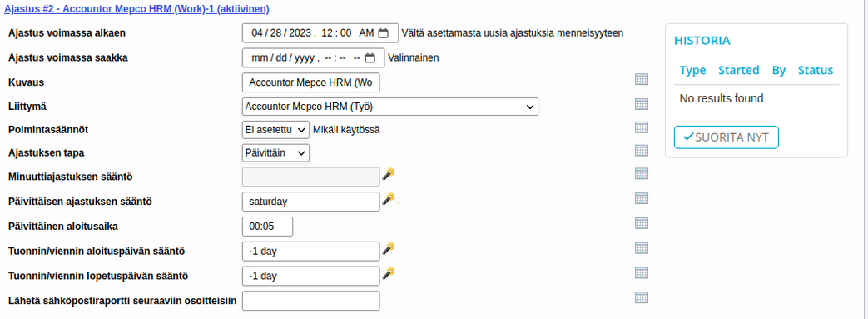Click the disabled Minuuttiajastuksen sääntö field
The width and height of the screenshot is (868, 319).
tap(311, 177)
